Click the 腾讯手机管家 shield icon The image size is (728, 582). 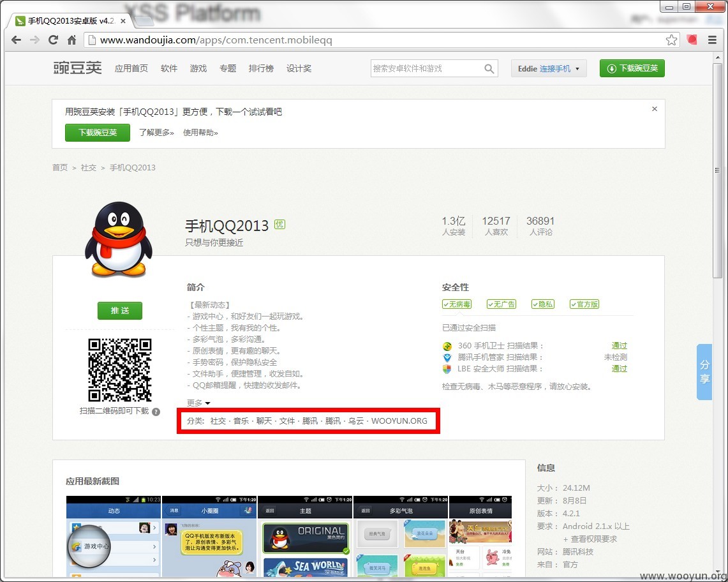[447, 357]
